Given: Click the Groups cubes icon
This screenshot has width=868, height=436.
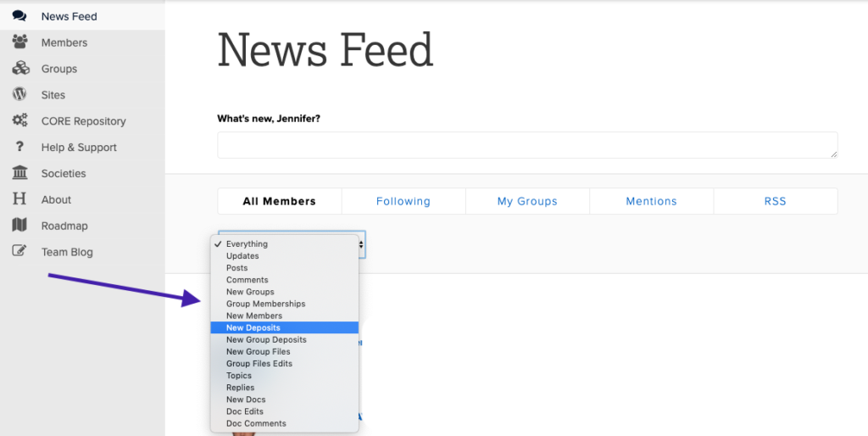Looking at the screenshot, I should (x=20, y=68).
